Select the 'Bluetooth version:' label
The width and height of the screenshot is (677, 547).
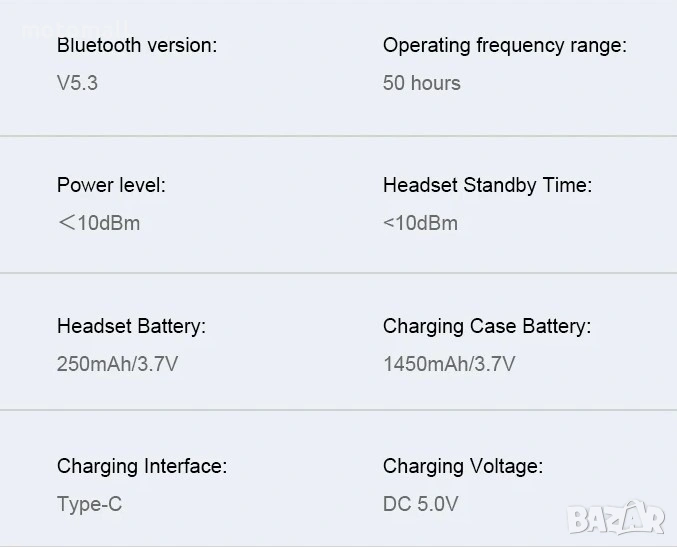click(x=137, y=45)
